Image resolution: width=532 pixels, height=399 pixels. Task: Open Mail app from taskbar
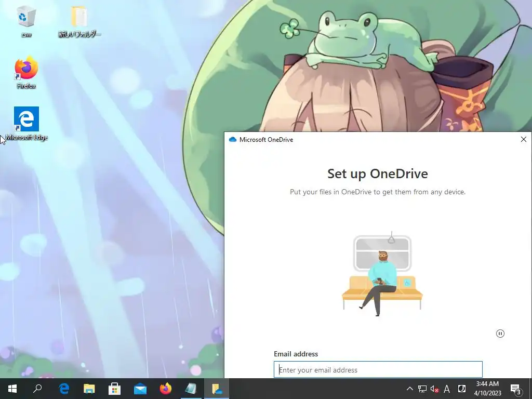140,389
